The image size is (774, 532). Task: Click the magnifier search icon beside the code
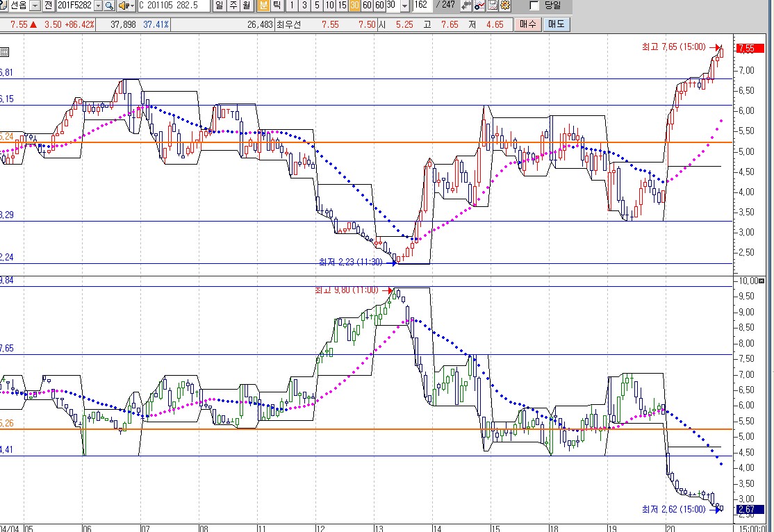(x=110, y=6)
